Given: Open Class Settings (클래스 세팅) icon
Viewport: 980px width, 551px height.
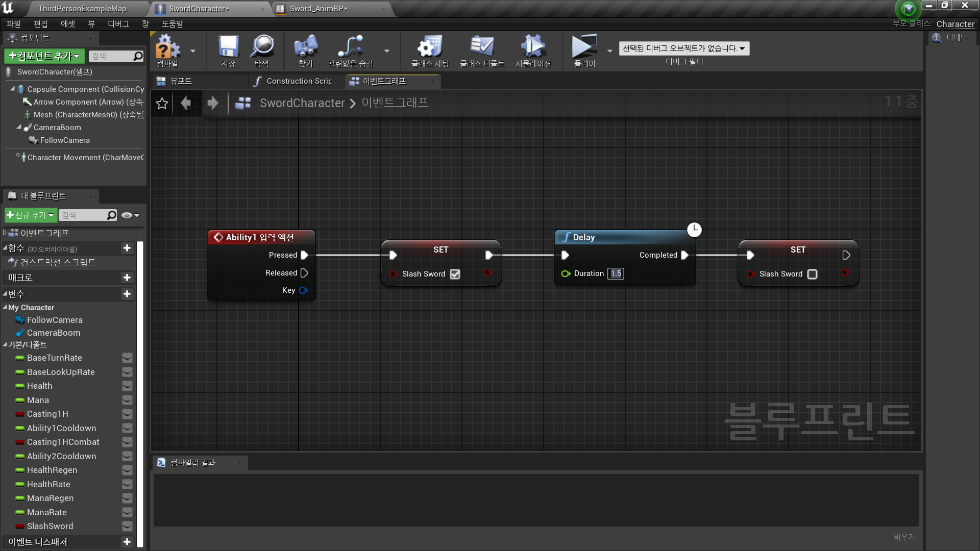Looking at the screenshot, I should (x=430, y=50).
